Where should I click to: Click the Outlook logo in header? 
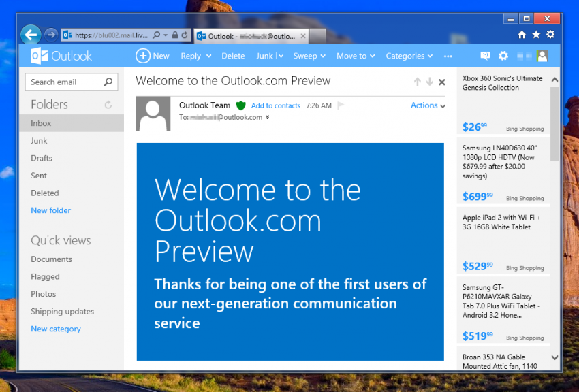tap(61, 56)
